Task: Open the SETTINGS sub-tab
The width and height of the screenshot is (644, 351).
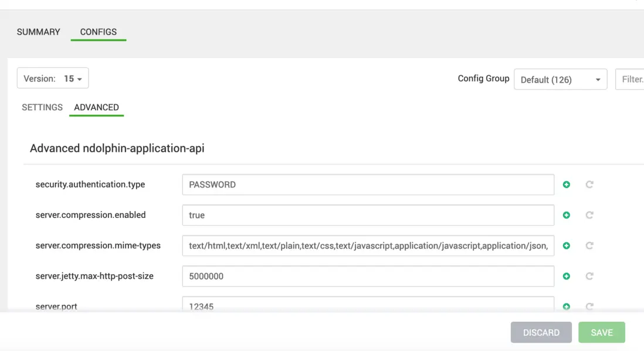Action: click(x=42, y=107)
